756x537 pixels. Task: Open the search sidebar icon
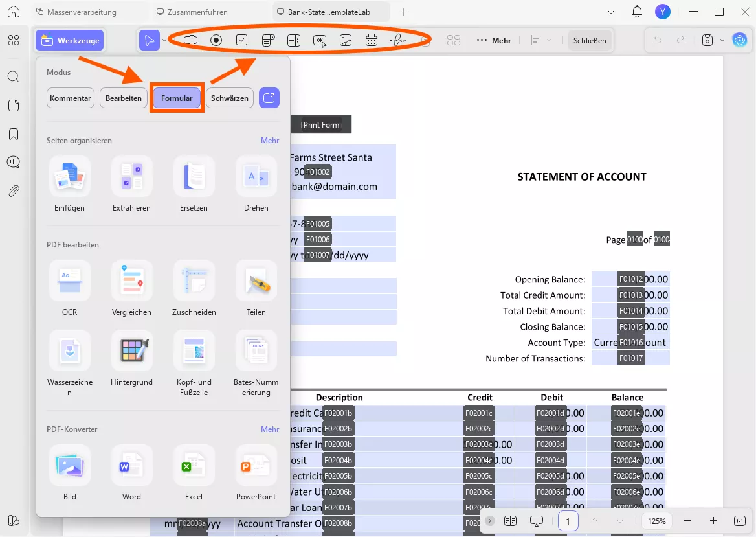[14, 76]
